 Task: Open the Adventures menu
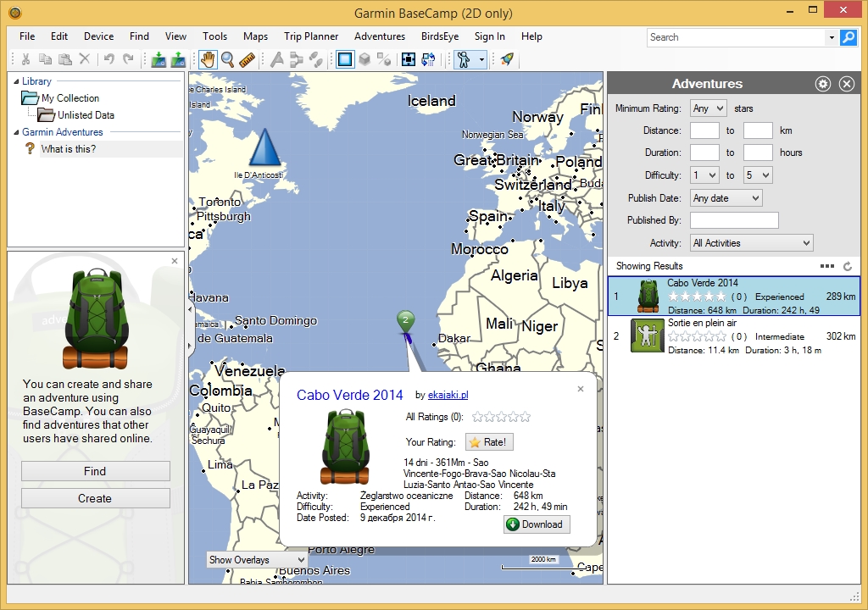click(380, 36)
